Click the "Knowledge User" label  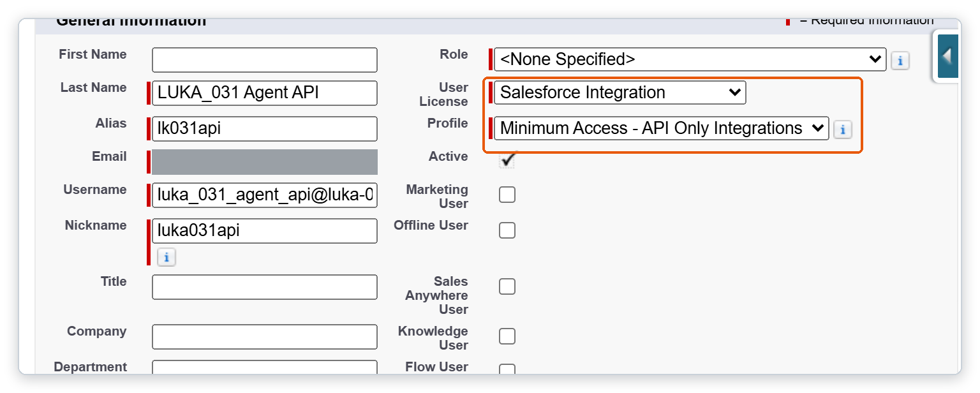pos(433,338)
